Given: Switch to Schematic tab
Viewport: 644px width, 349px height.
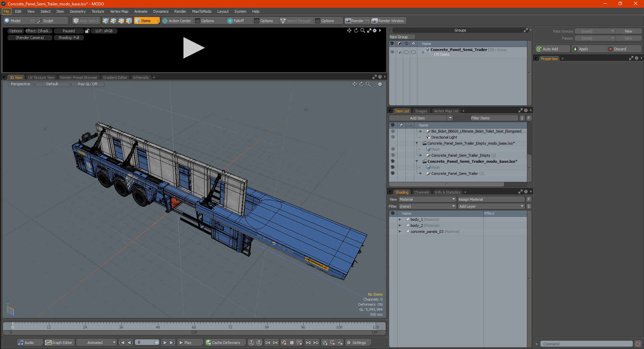Looking at the screenshot, I should pos(141,78).
